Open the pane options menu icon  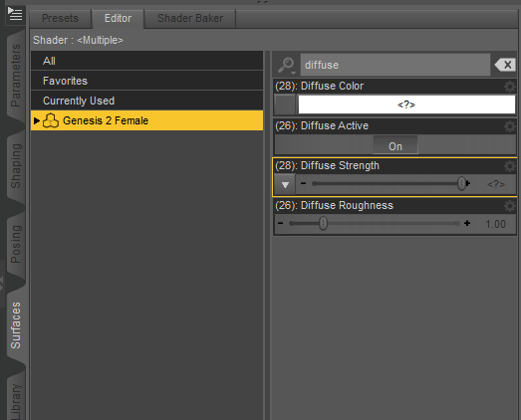pyautogui.click(x=15, y=14)
